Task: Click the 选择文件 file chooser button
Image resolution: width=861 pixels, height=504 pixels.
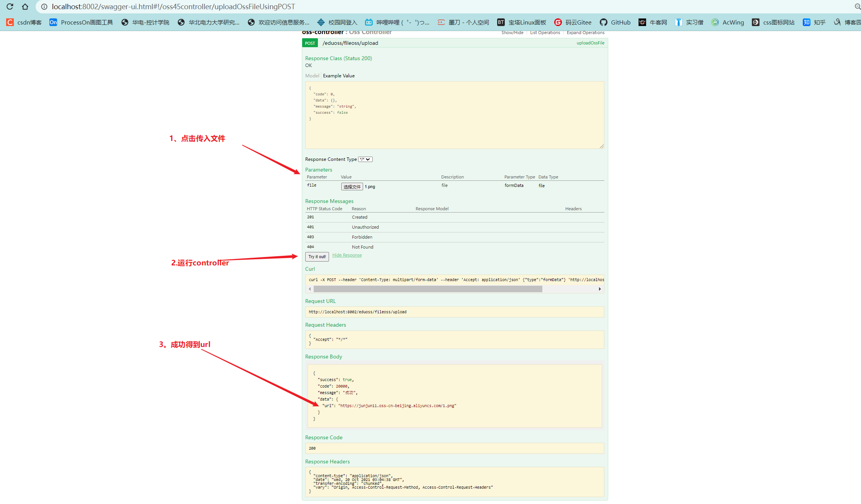Action: coord(352,187)
